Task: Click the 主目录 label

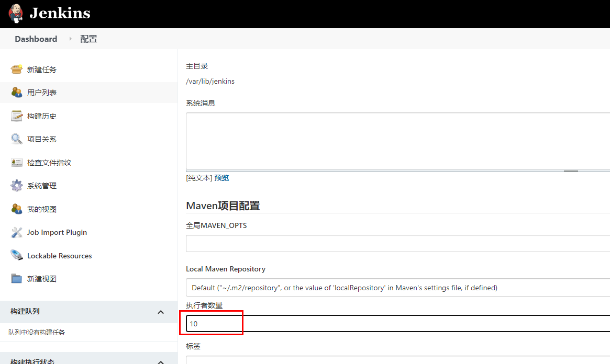Action: point(197,66)
